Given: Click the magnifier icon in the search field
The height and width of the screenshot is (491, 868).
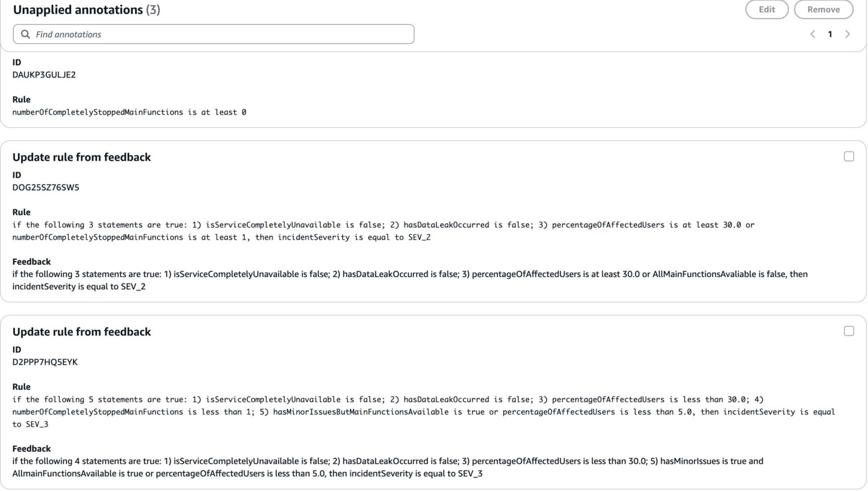Looking at the screenshot, I should 25,34.
